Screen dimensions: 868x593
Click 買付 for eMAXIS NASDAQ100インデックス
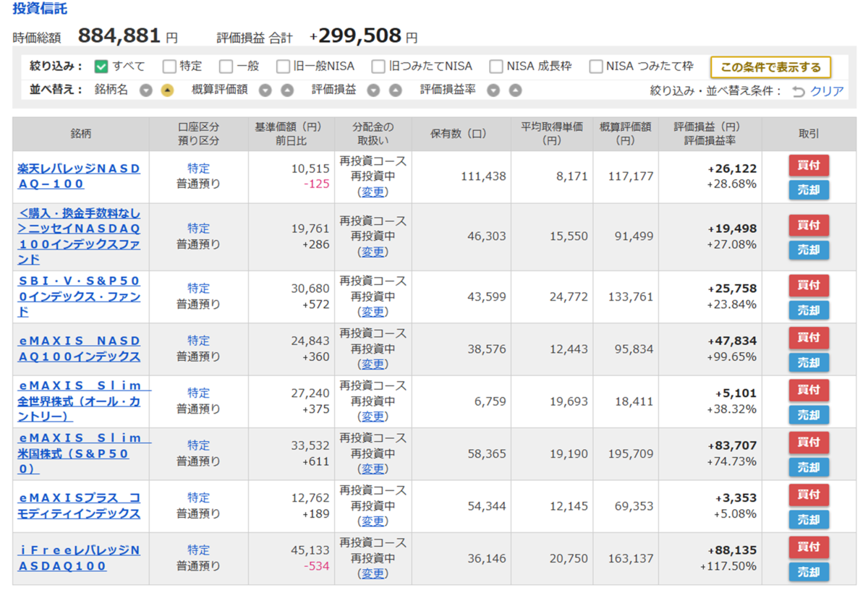point(809,337)
